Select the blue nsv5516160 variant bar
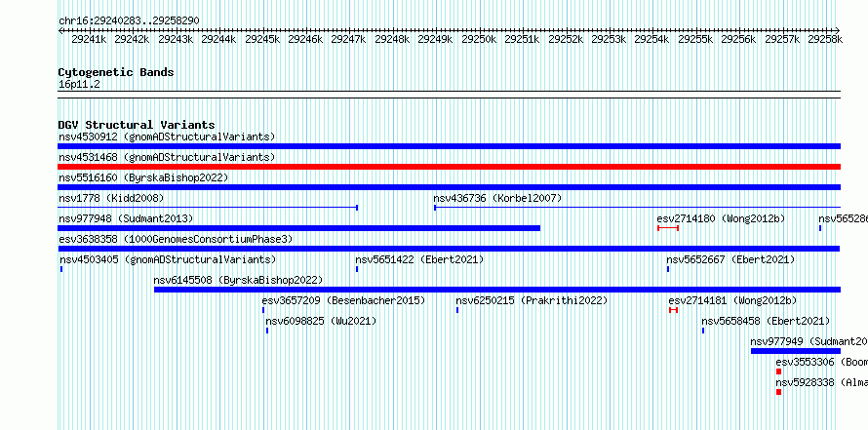 [449, 187]
